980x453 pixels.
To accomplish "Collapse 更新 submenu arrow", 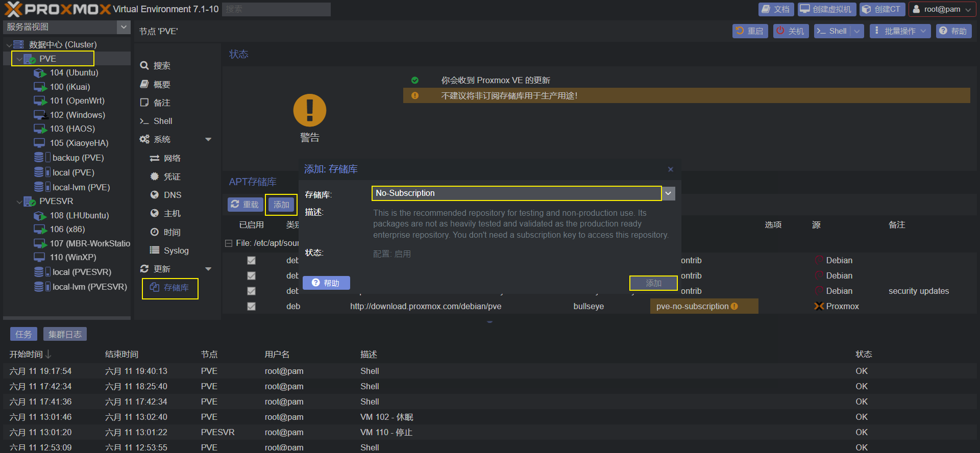I will pyautogui.click(x=208, y=269).
